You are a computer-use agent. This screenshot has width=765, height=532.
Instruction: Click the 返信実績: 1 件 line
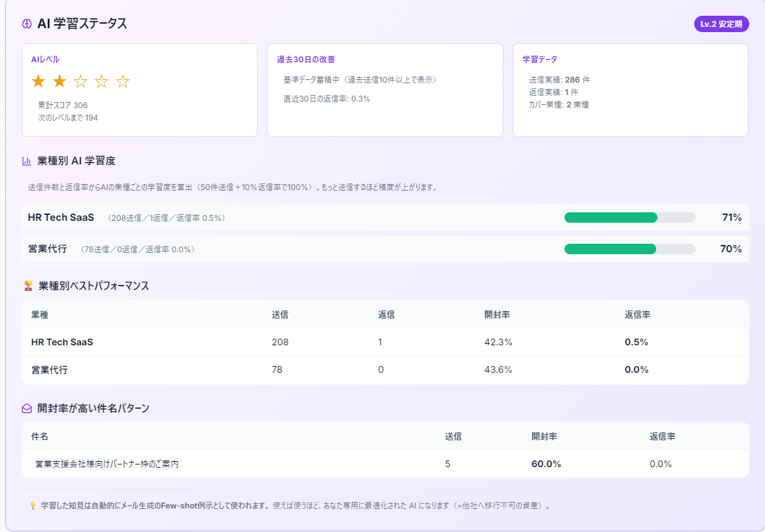553,92
